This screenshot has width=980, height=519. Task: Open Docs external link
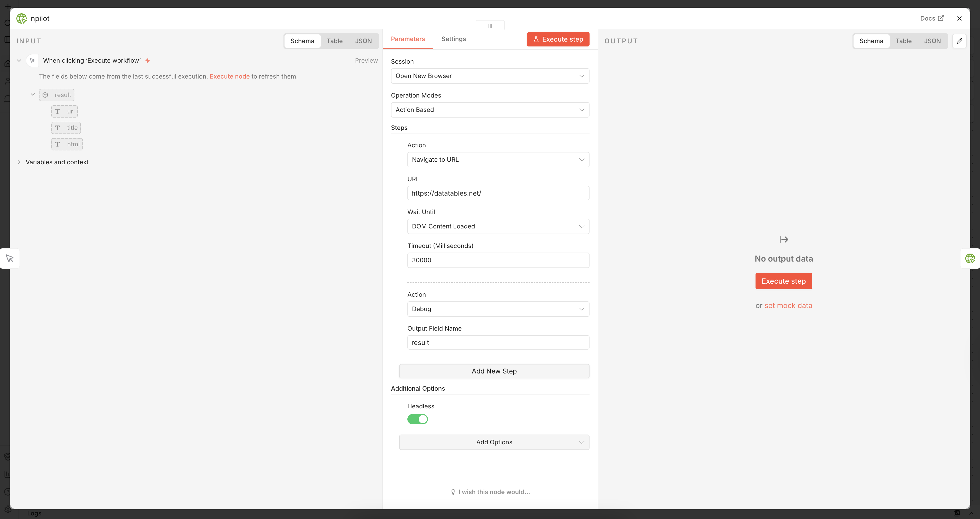tap(932, 18)
